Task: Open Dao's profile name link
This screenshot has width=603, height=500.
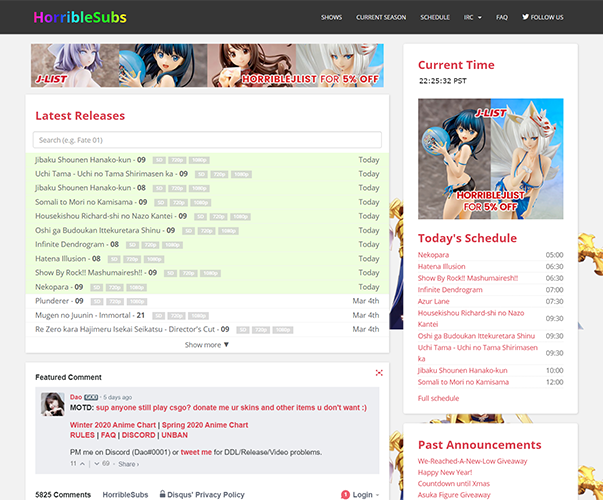Action: point(76,397)
